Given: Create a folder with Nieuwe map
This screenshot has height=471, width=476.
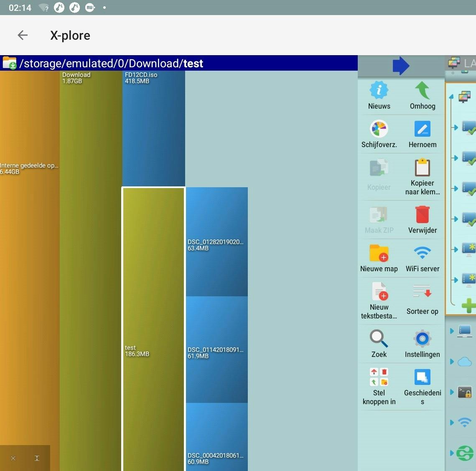Looking at the screenshot, I should (x=379, y=258).
